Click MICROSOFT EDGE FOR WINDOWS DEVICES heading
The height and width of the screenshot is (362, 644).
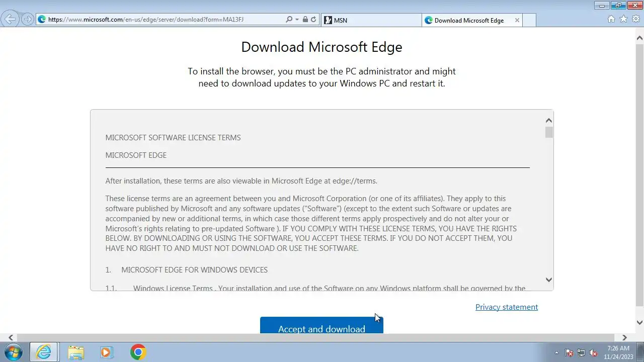click(194, 270)
